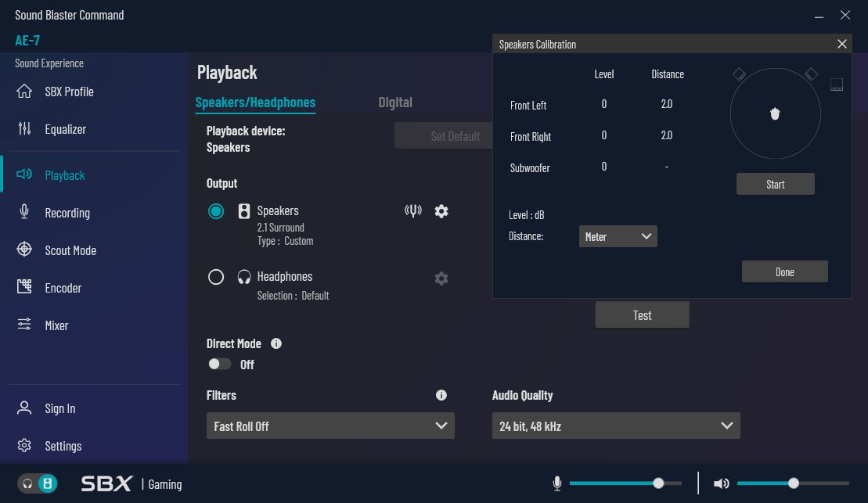Click the speaker volume slider handle
868x503 pixels.
(x=794, y=483)
